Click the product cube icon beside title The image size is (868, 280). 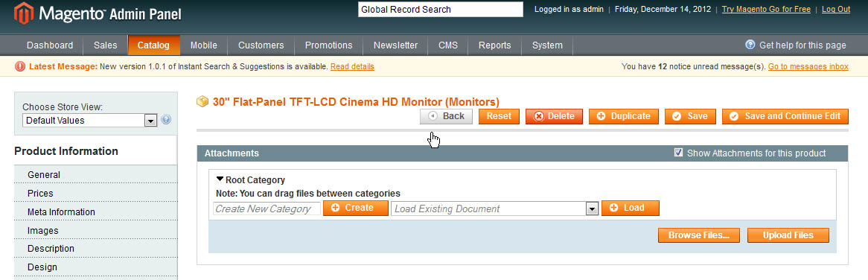coord(202,102)
